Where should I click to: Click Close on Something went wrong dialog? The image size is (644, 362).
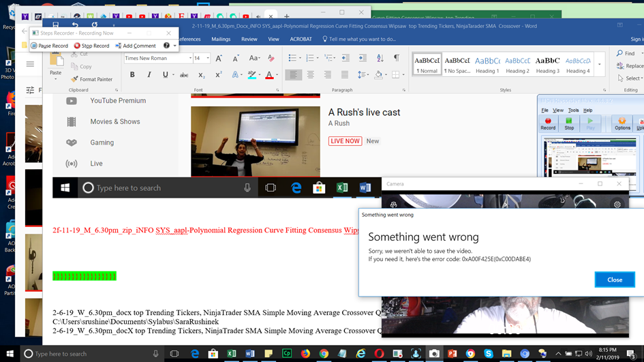615,280
